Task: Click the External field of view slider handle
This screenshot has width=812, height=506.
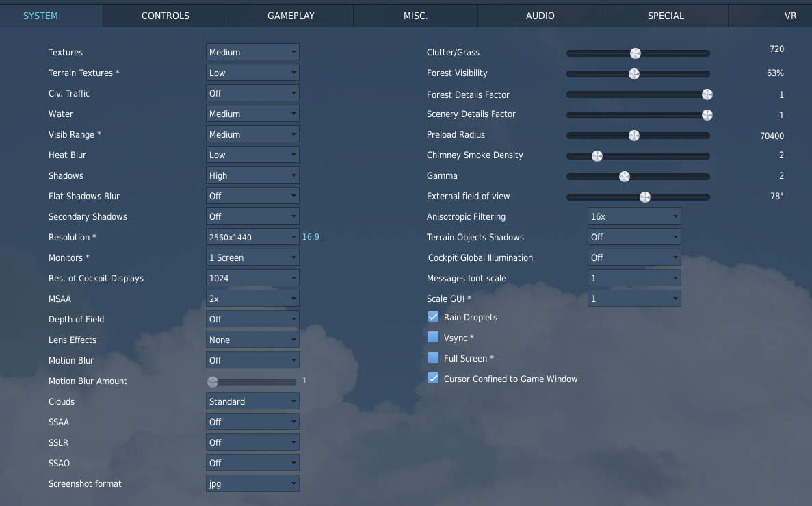Action: click(644, 197)
